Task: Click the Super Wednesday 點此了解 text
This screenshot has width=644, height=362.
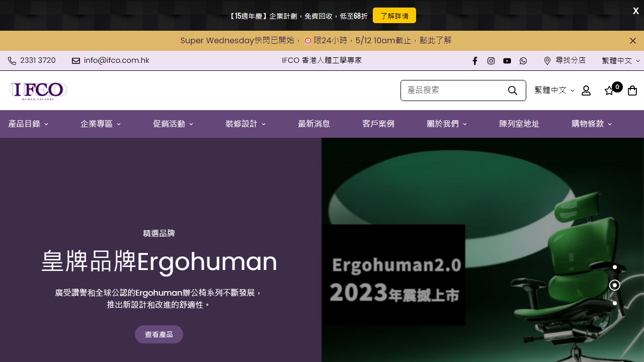Action: (x=436, y=41)
